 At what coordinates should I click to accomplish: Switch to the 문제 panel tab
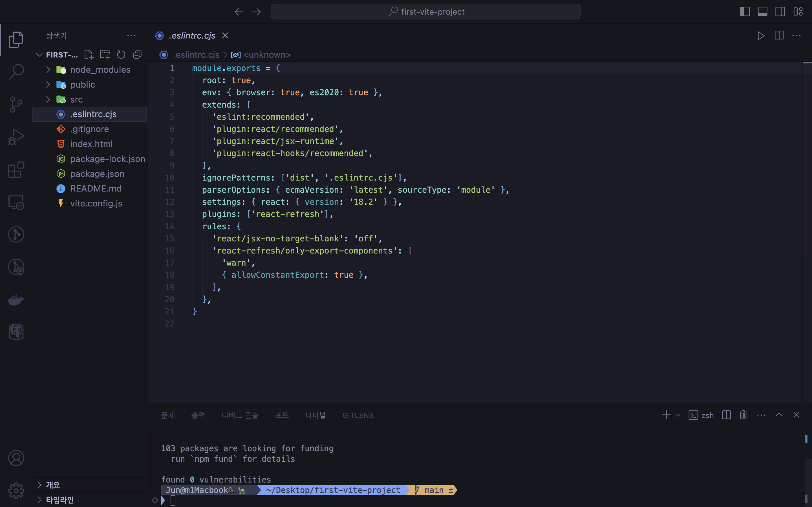click(168, 415)
